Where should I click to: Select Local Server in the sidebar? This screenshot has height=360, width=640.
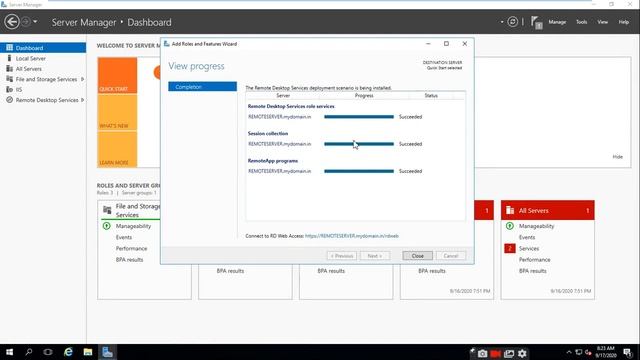click(31, 58)
